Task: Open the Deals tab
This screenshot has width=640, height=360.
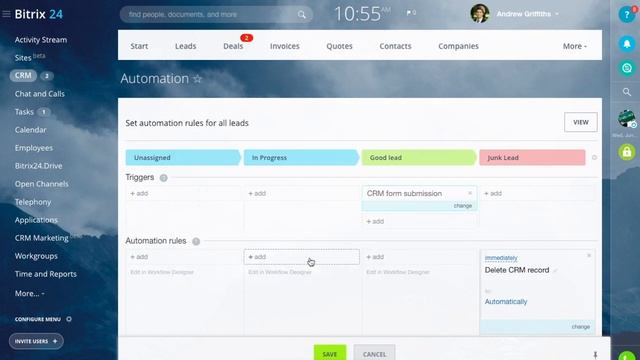Action: 233,46
